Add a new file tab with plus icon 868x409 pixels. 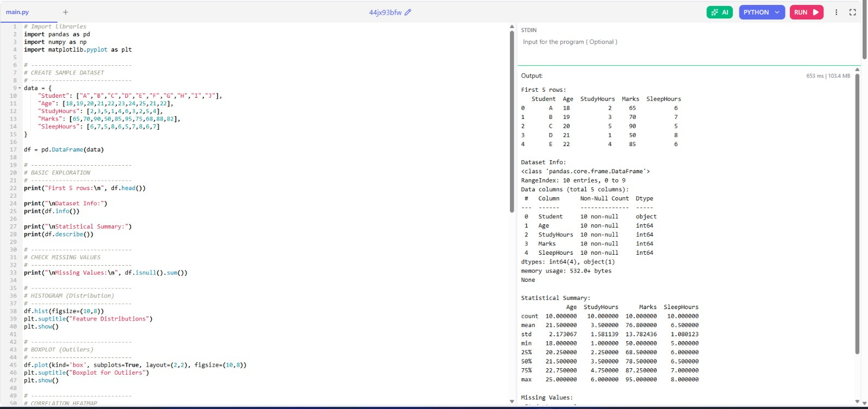(65, 12)
